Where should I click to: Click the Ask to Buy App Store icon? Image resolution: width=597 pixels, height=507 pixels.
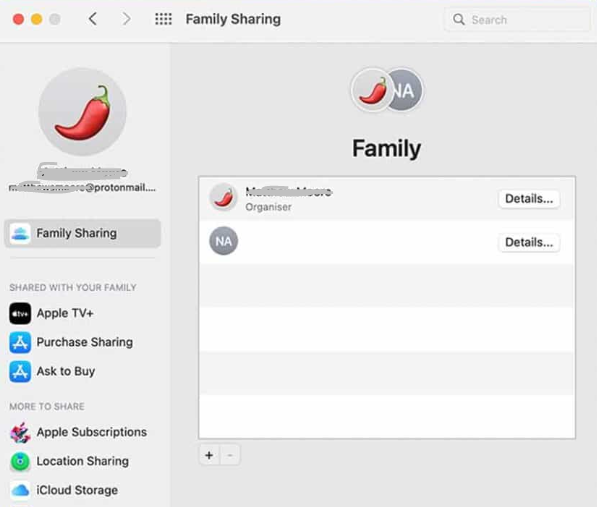[x=20, y=371]
